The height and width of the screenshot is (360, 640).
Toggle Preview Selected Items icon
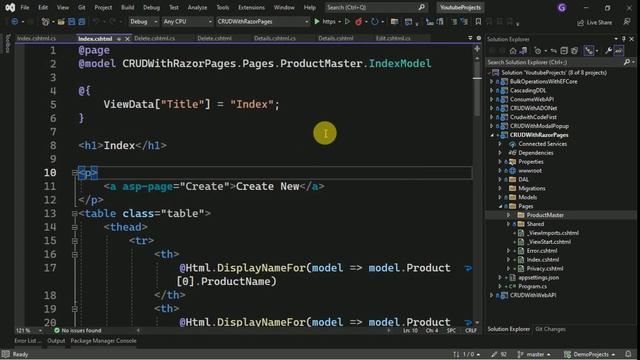click(619, 51)
